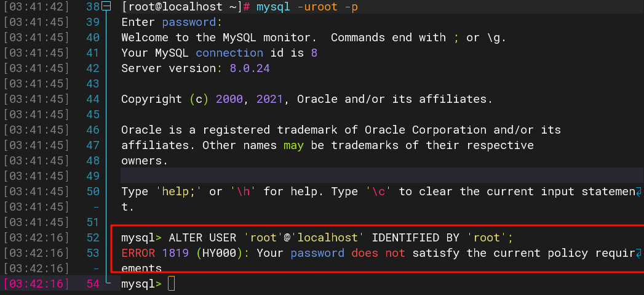Click line number 38
The width and height of the screenshot is (644, 295).
[93, 7]
